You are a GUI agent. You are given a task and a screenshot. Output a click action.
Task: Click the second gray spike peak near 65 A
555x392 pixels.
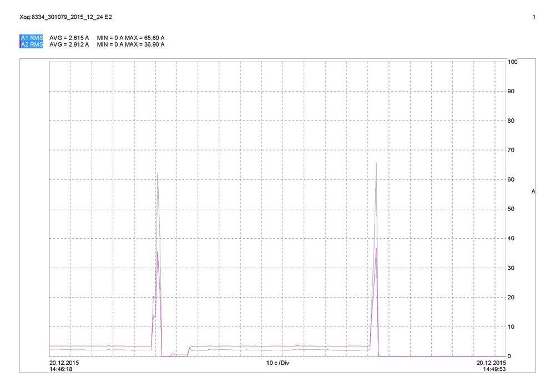click(x=376, y=163)
